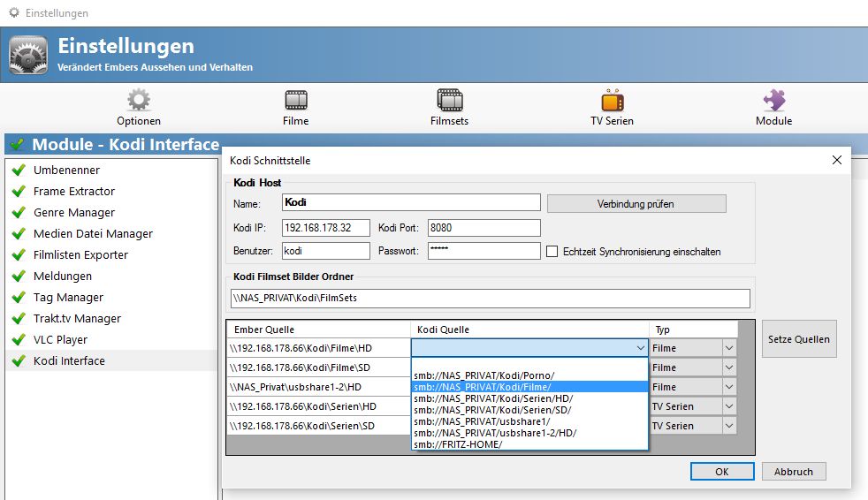The height and width of the screenshot is (500, 868).
Task: Pick smb://FRITZ-HOME/ entry
Action: coord(529,444)
